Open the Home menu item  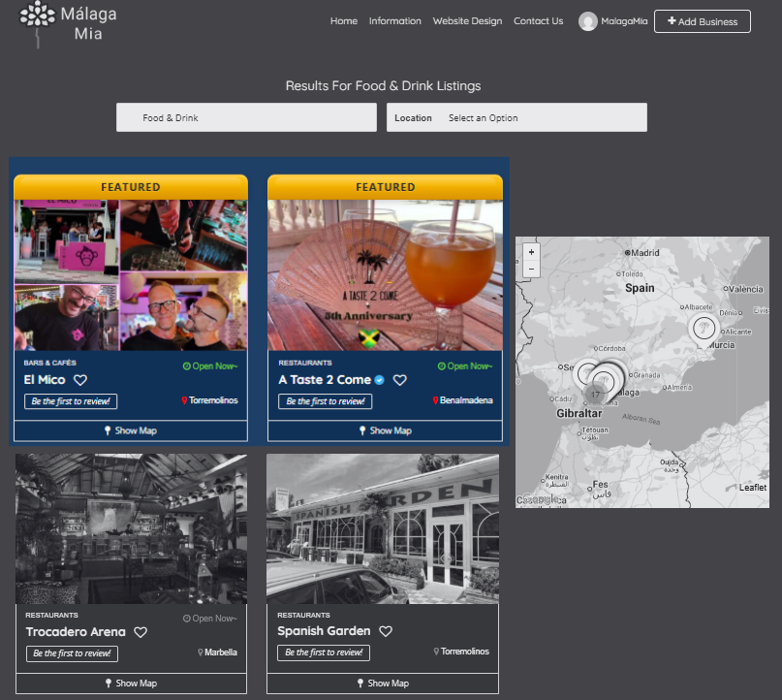click(x=344, y=21)
